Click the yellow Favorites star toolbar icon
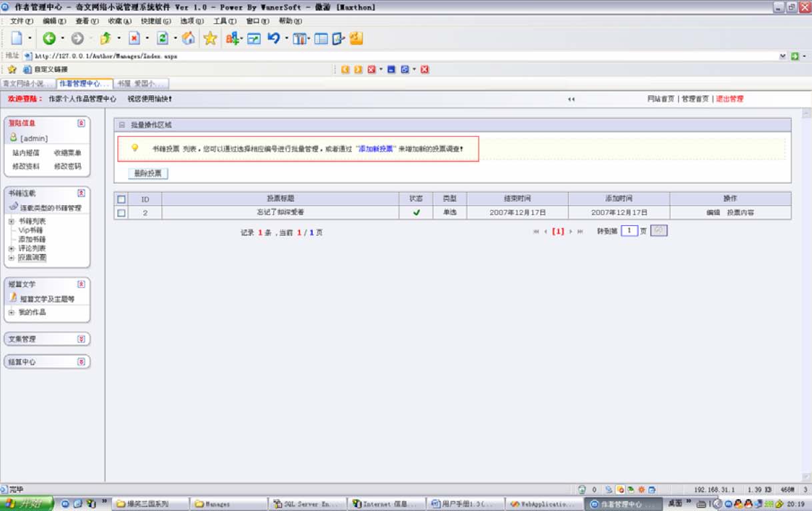Viewport: 812px width, 511px height. 210,39
